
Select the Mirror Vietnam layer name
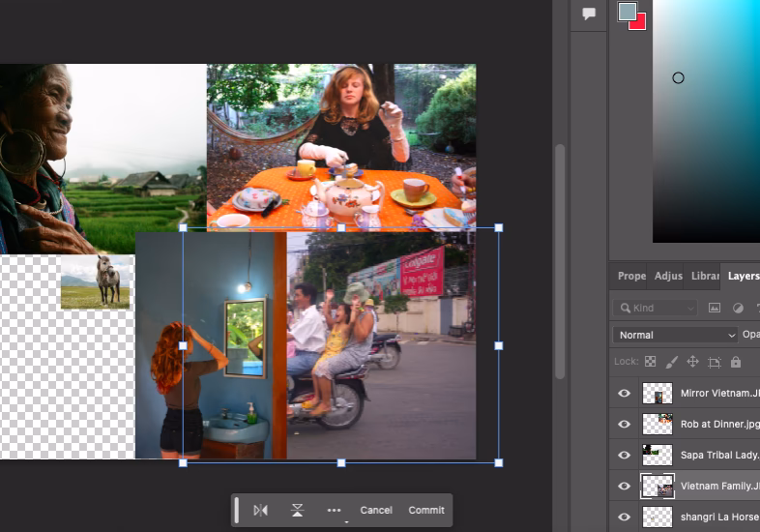719,393
